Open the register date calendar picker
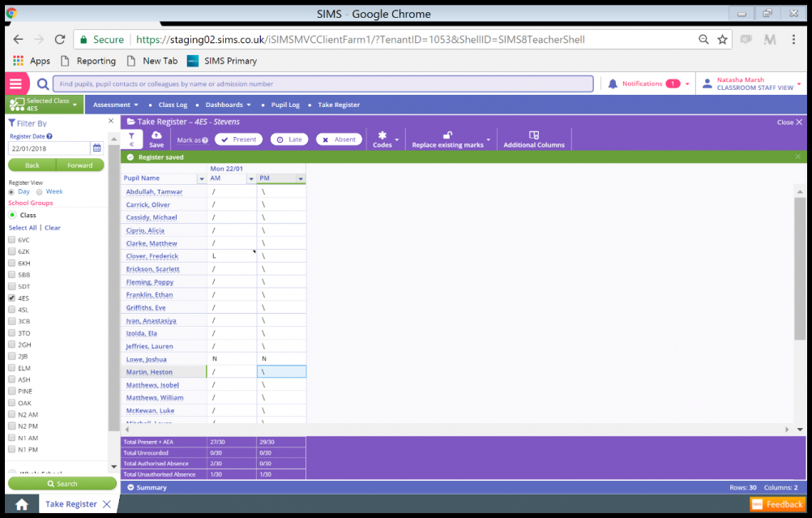Screen dimensions: 812x518 (x=96, y=148)
